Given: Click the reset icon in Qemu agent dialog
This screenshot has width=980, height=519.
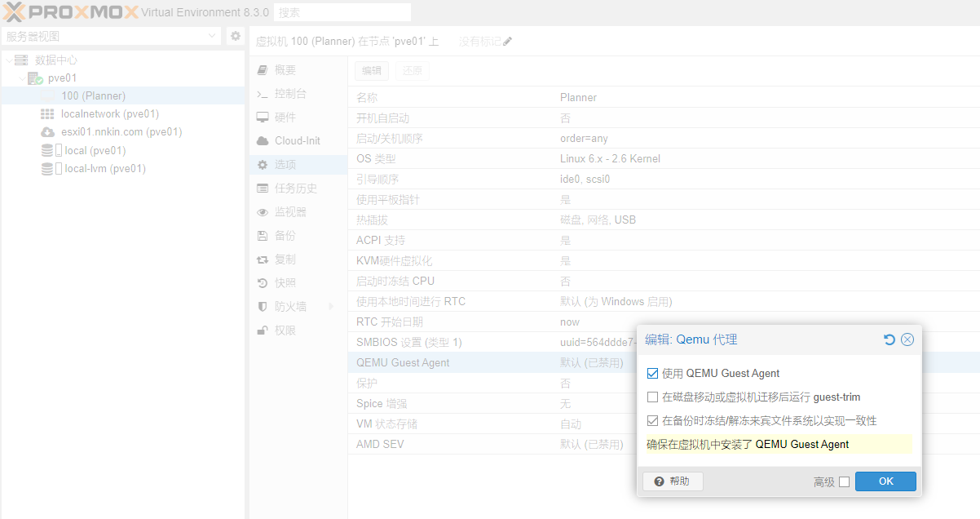Looking at the screenshot, I should pos(890,339).
